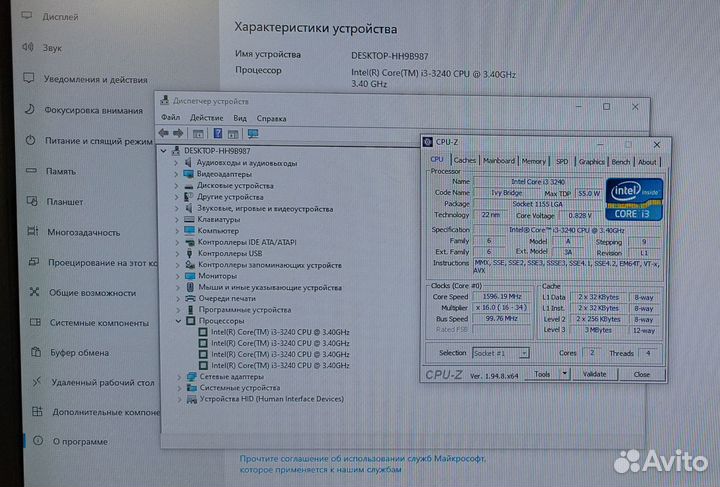The image size is (720, 487).
Task: Click the Validate button in CPU-Z
Action: [594, 374]
